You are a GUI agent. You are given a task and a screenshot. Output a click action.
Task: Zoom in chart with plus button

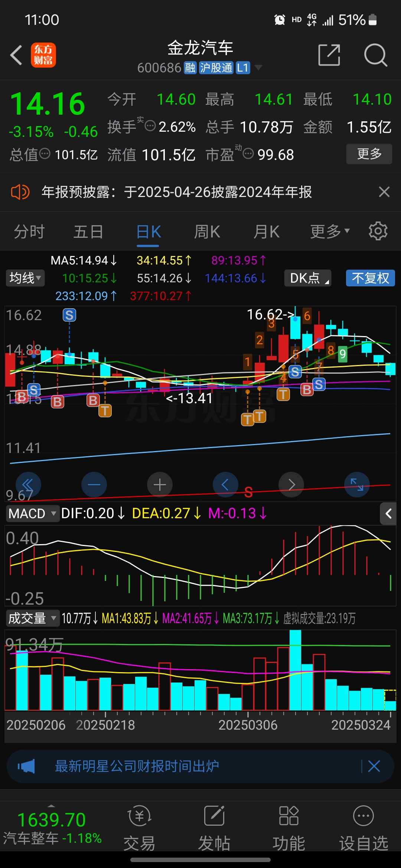(x=160, y=484)
